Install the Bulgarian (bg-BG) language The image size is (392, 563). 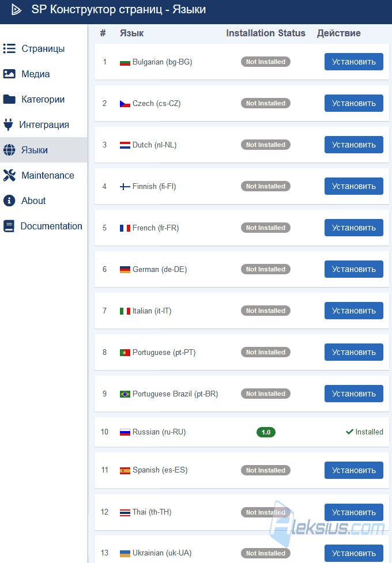(353, 62)
